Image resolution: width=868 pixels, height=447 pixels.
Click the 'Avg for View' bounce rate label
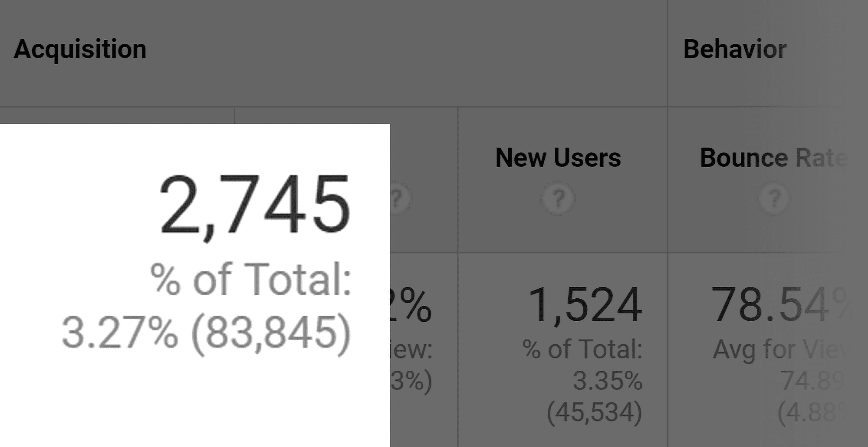[781, 349]
